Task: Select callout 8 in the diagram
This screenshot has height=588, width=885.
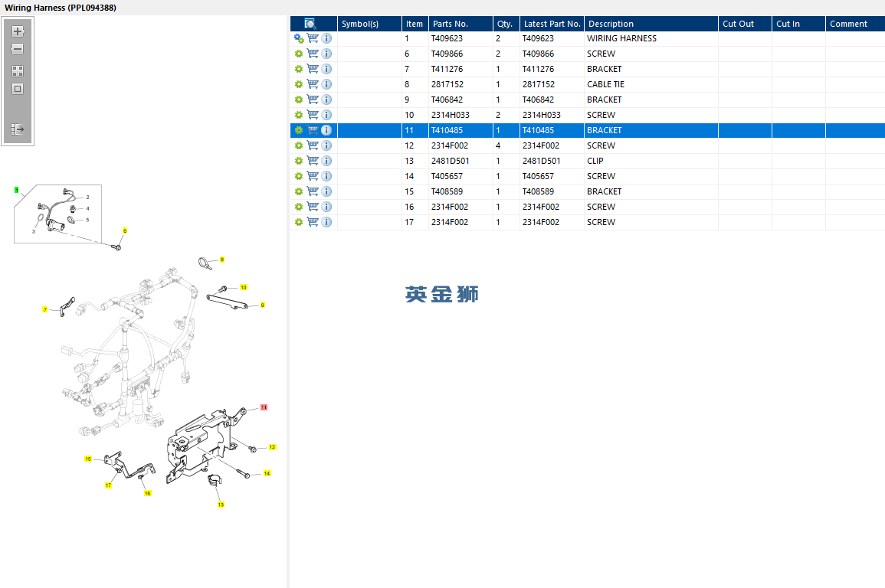Action: point(221,260)
